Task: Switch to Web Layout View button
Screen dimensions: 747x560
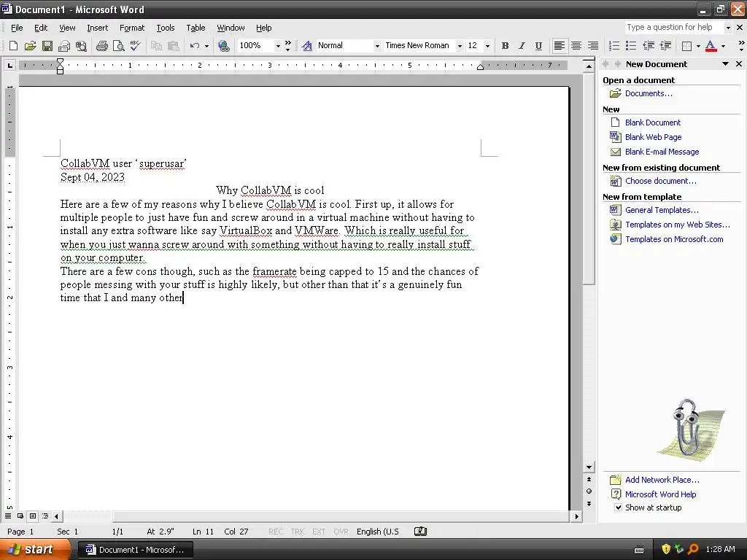Action: click(x=20, y=516)
